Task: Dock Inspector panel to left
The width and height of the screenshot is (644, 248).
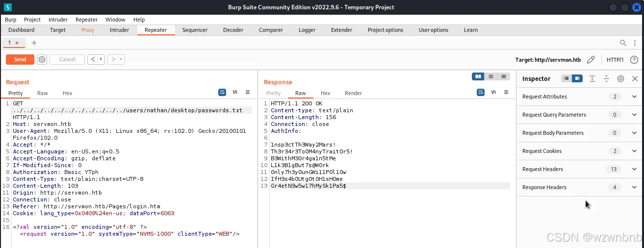Action: [x=567, y=78]
